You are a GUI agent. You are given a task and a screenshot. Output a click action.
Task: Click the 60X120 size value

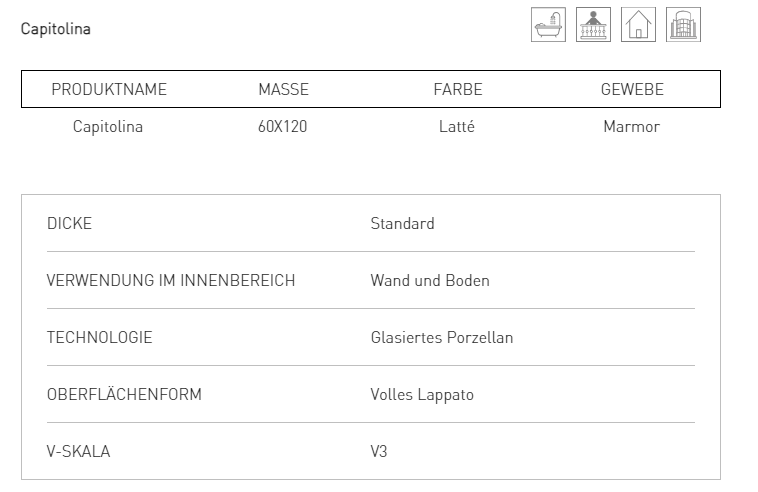point(283,127)
